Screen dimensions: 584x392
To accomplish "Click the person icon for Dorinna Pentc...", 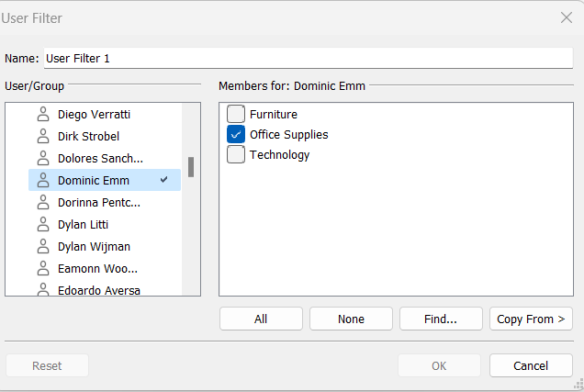I will pyautogui.click(x=42, y=203).
